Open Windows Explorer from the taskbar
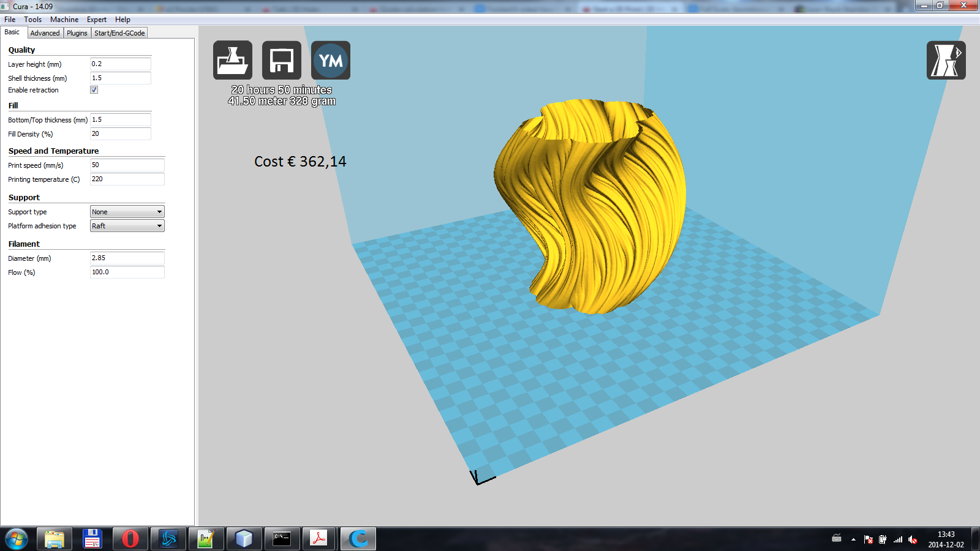Viewport: 980px width, 551px height. click(54, 539)
